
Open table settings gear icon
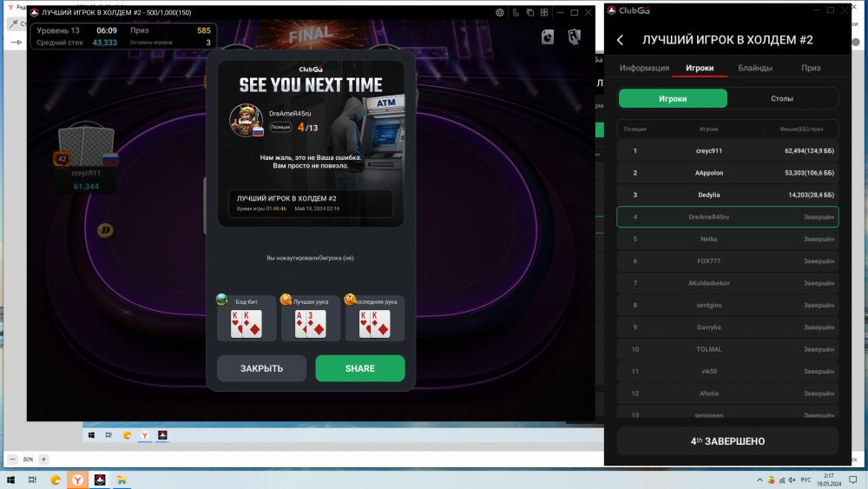pyautogui.click(x=500, y=12)
